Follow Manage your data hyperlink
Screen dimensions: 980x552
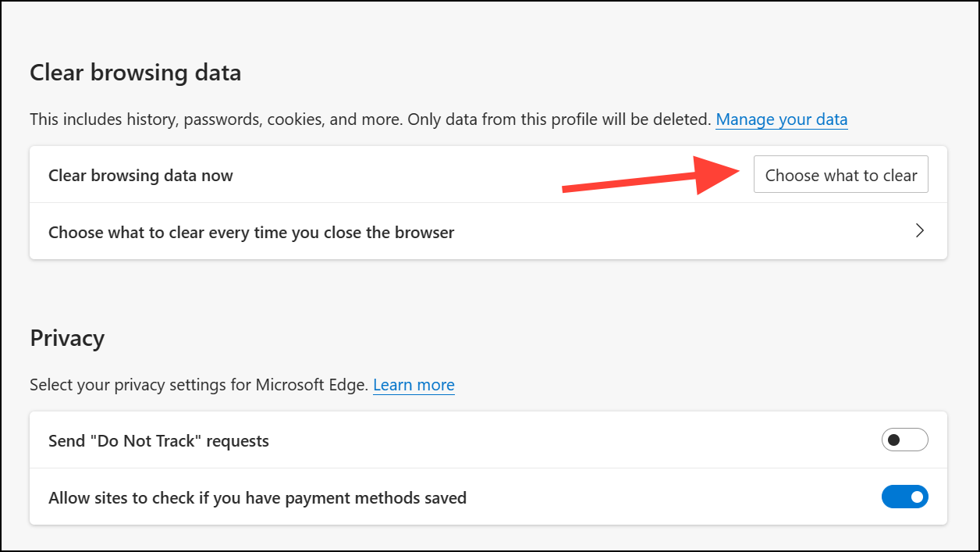tap(781, 119)
